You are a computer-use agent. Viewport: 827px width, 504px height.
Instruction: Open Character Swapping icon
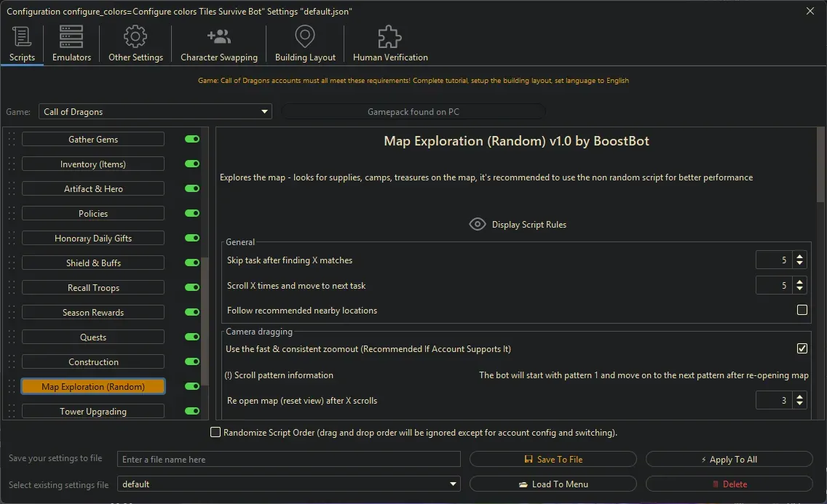(218, 36)
